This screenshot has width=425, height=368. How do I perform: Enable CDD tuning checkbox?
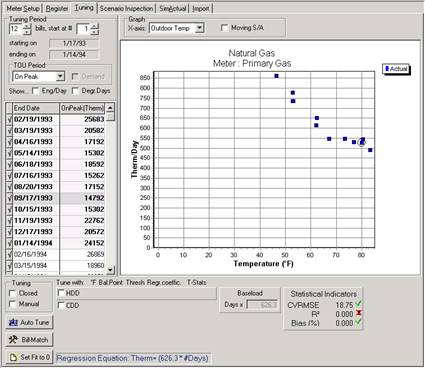coord(61,305)
